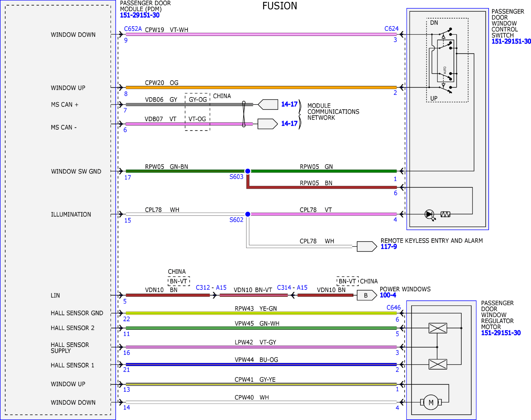The image size is (531, 420).
Task: Click the S602 splice dot
Action: click(x=248, y=214)
